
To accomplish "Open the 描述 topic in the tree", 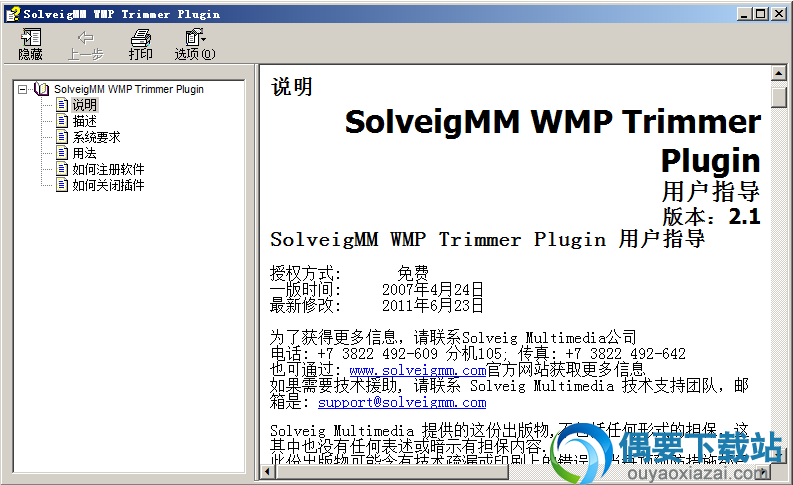I will tap(84, 121).
